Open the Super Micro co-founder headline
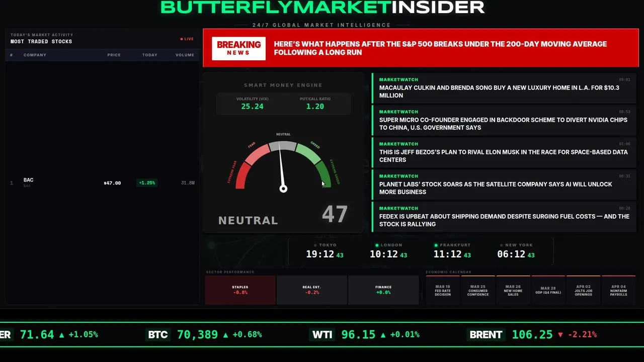Image resolution: width=644 pixels, height=362 pixels. click(503, 124)
